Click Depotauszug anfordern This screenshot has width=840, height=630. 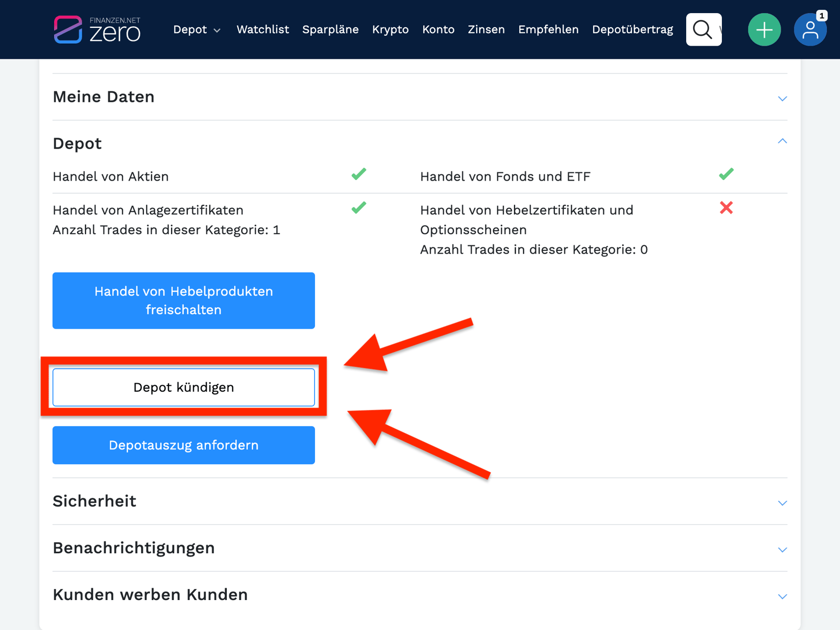pyautogui.click(x=183, y=445)
